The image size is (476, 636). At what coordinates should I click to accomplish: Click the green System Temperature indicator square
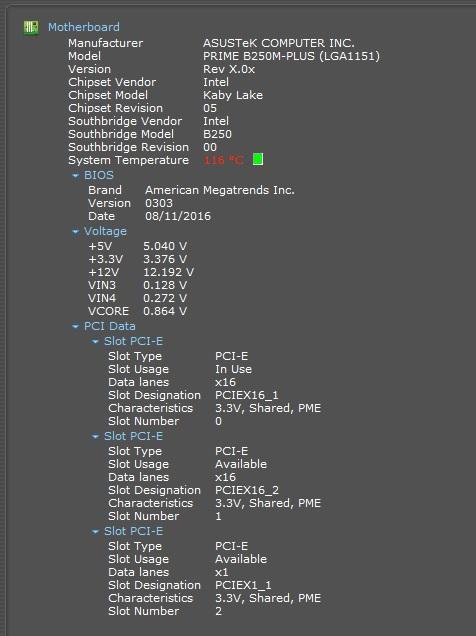pos(258,159)
